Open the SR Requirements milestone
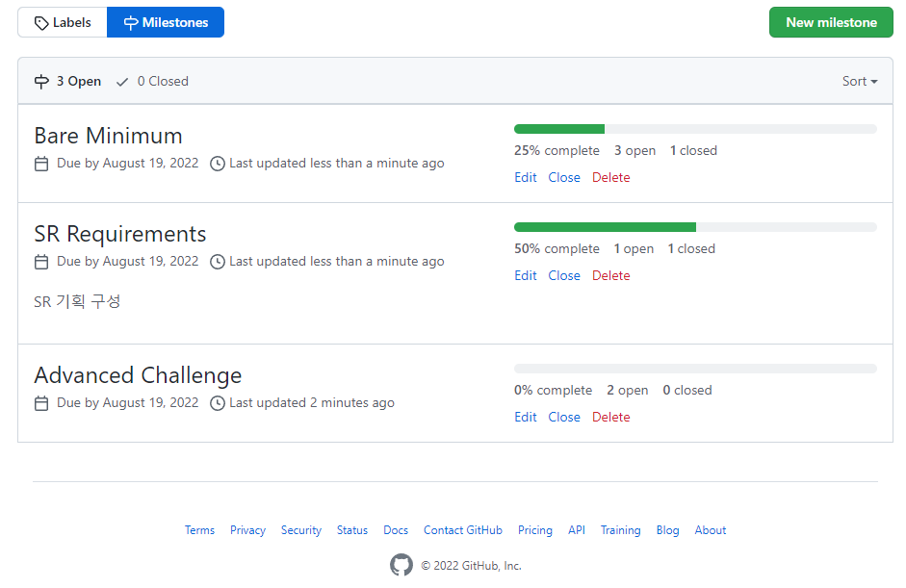This screenshot has height=588, width=906. (x=119, y=234)
